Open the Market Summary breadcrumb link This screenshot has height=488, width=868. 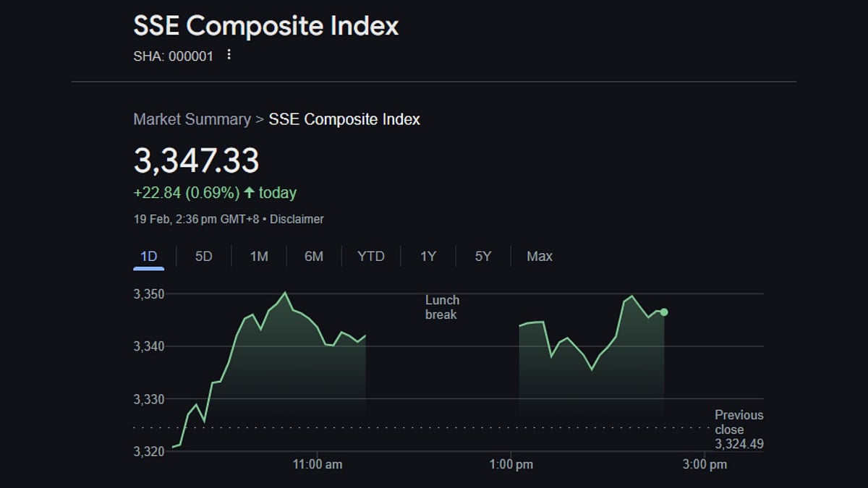click(192, 119)
